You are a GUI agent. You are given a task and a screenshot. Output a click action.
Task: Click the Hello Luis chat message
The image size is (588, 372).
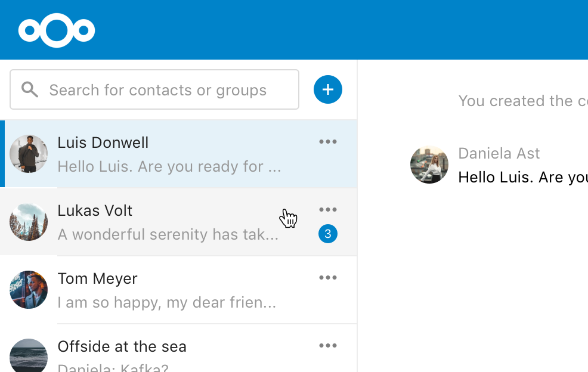coord(523,178)
